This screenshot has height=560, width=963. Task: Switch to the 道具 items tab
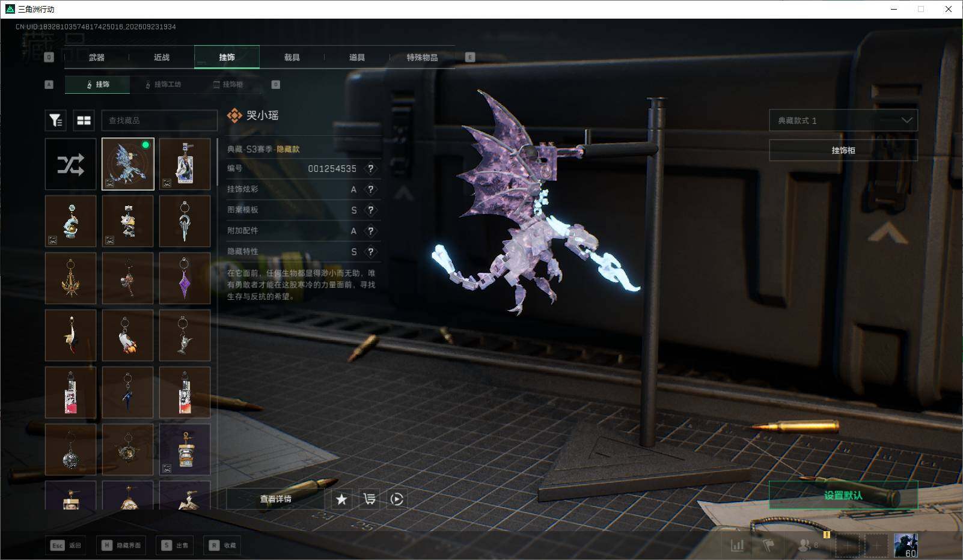357,57
